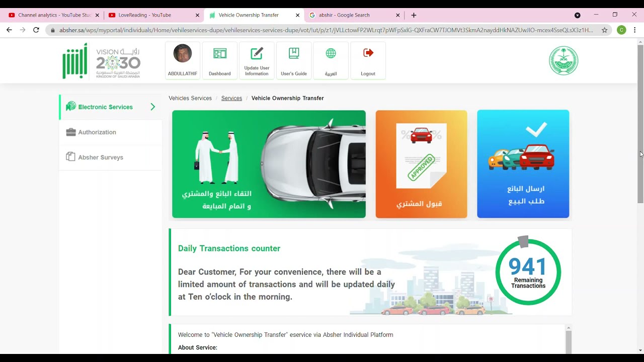Image resolution: width=644 pixels, height=362 pixels.
Task: Switch language to Arabic (العربية)
Action: point(331,61)
